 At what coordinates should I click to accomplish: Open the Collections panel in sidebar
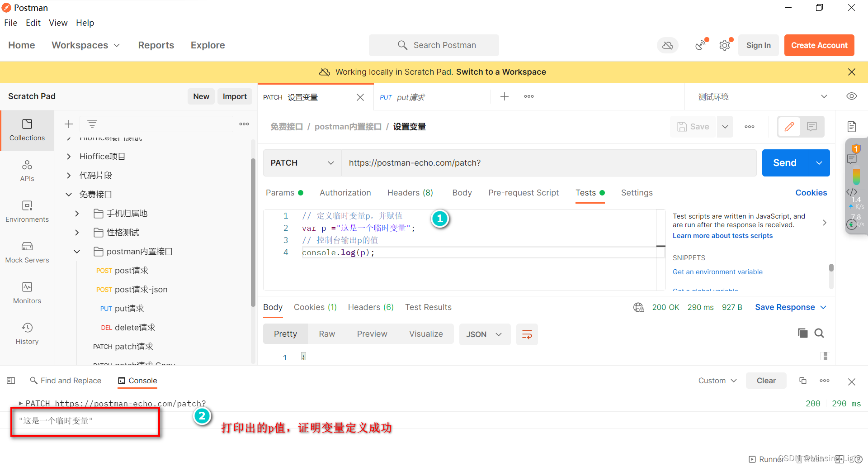27,130
